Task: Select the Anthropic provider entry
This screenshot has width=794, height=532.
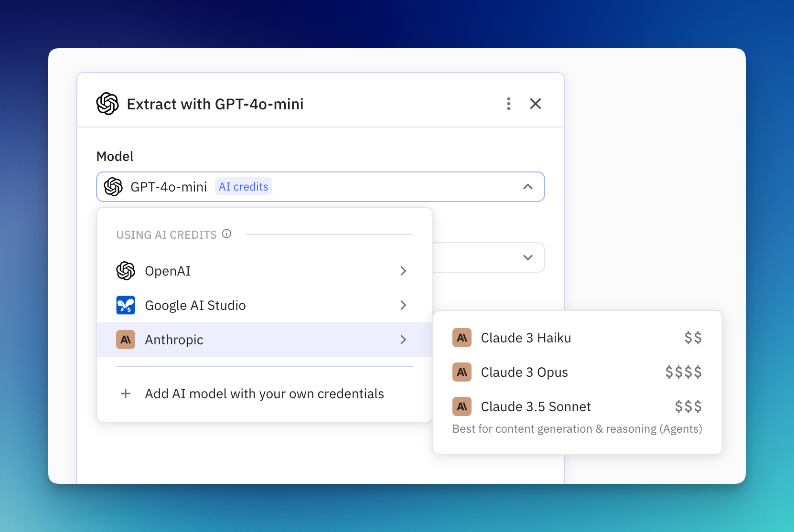Action: 264,340
